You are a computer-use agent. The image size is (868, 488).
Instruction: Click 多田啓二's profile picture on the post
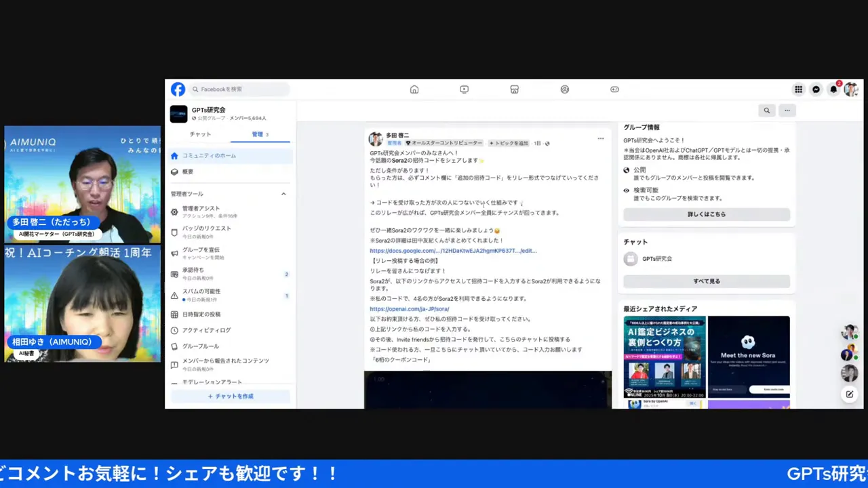point(376,139)
